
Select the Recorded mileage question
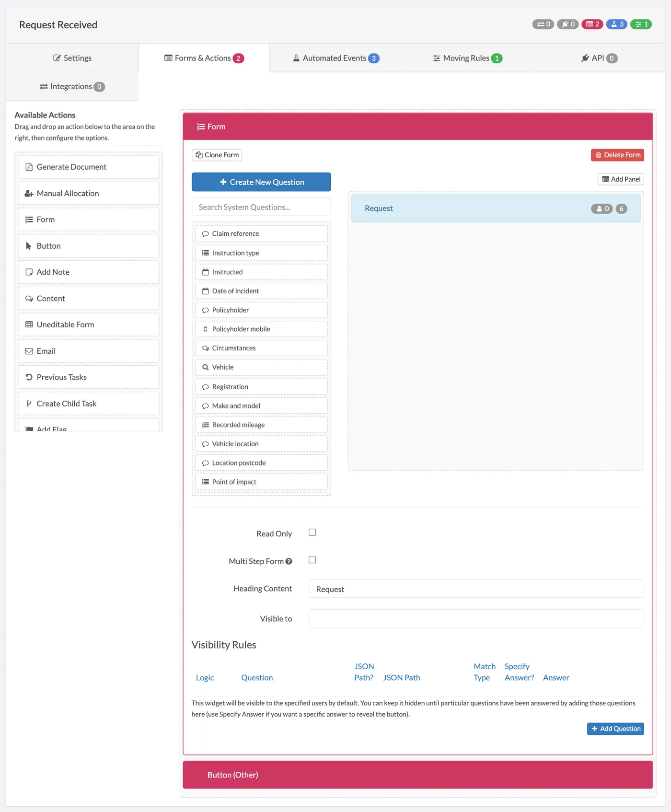[261, 425]
